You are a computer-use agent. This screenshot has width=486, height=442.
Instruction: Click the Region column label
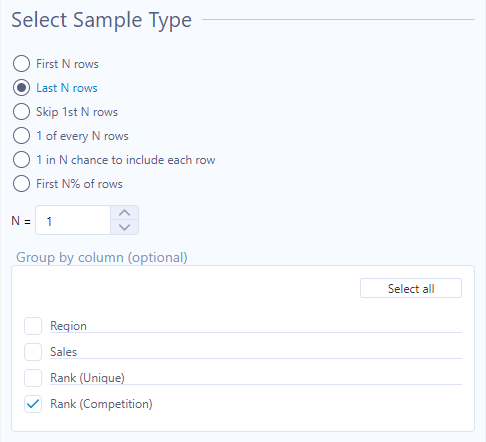pos(68,326)
